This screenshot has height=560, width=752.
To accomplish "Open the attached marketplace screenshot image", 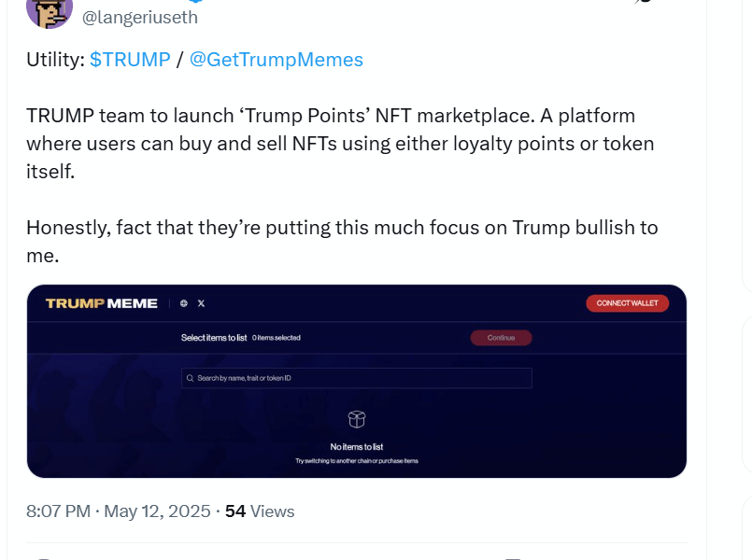I will tap(357, 382).
